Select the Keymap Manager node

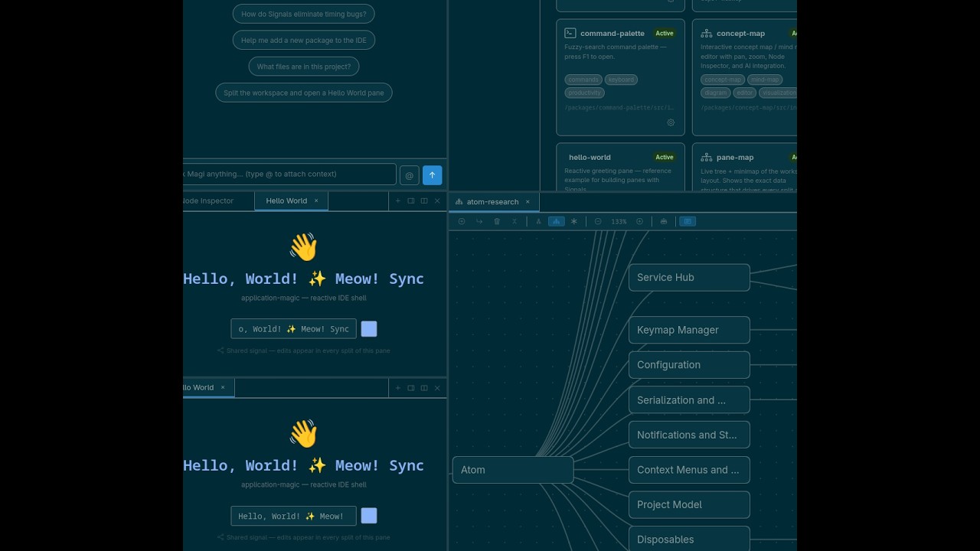689,330
